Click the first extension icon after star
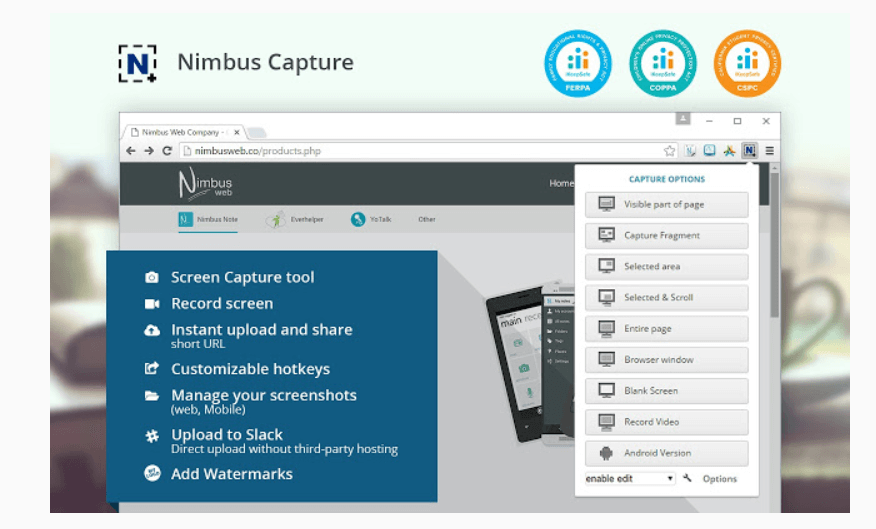The width and height of the screenshot is (876, 529). pyautogui.click(x=690, y=151)
